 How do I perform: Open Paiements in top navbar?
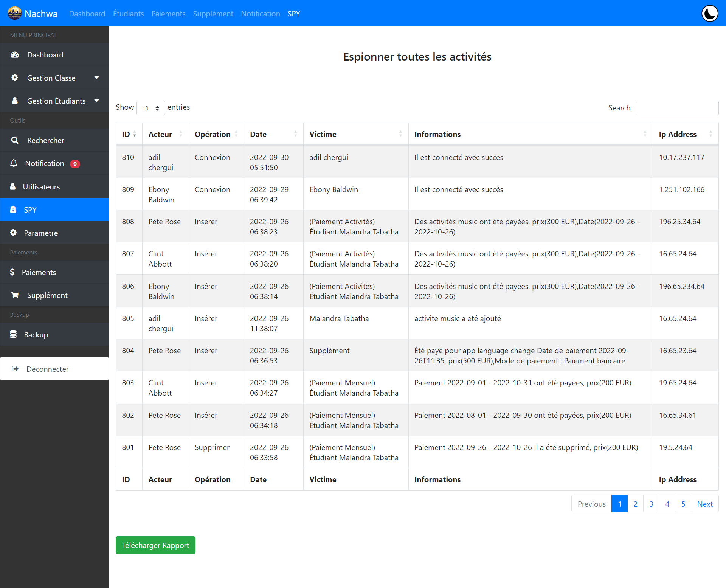point(168,14)
